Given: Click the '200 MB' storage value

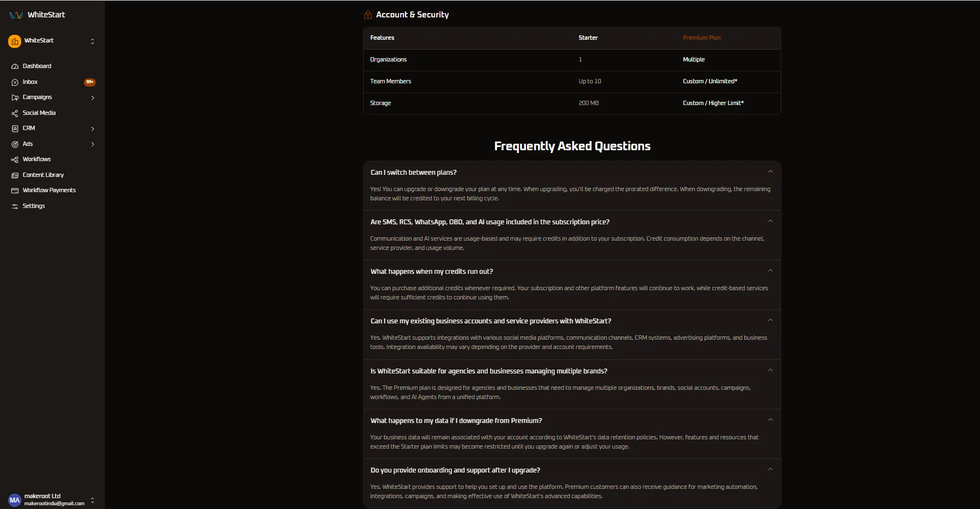Looking at the screenshot, I should (x=589, y=103).
